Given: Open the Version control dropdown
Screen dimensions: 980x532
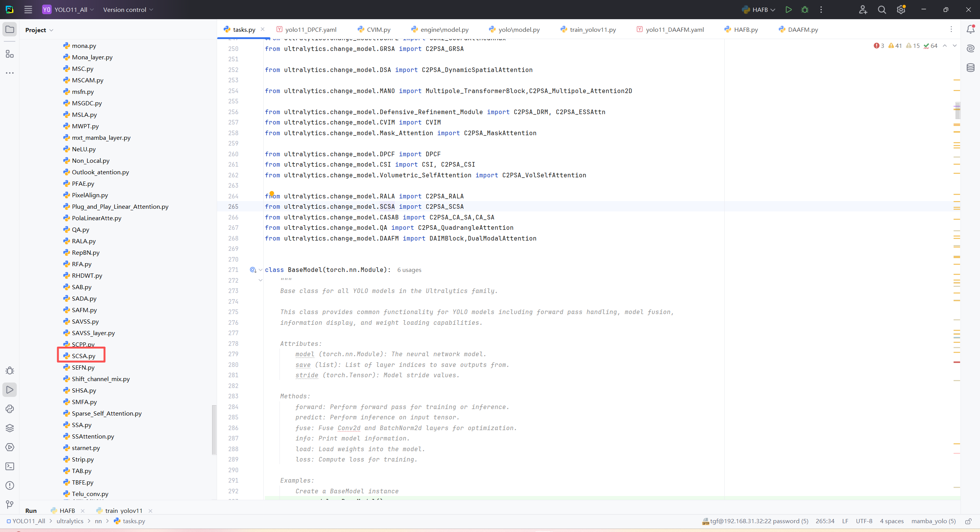Looking at the screenshot, I should click(x=128, y=10).
